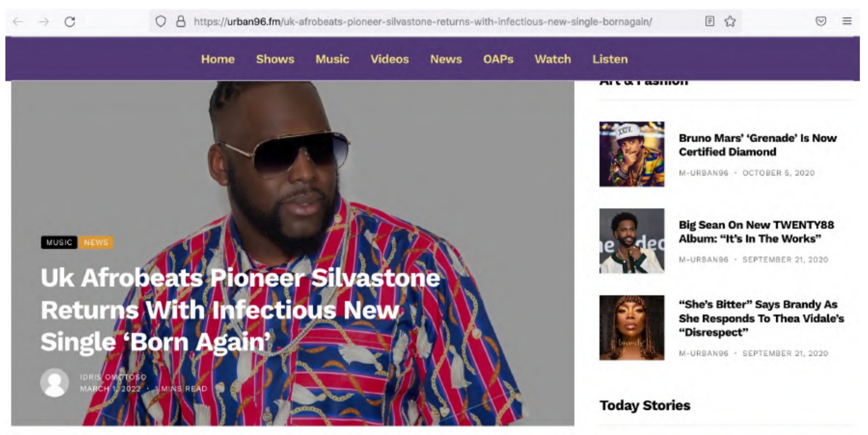Click the browser forward arrow
Image resolution: width=868 pixels, height=435 pixels.
[x=44, y=21]
